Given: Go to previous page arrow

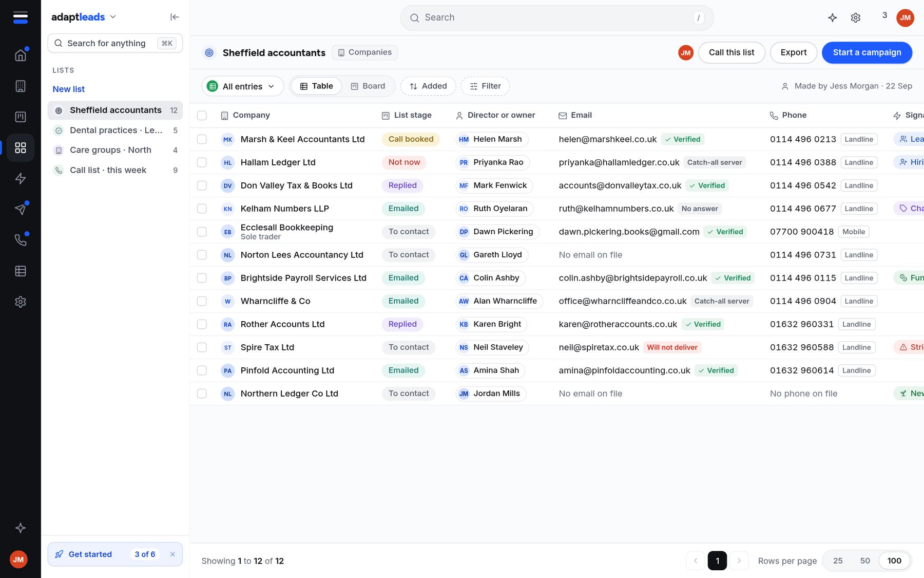Looking at the screenshot, I should pyautogui.click(x=696, y=561).
